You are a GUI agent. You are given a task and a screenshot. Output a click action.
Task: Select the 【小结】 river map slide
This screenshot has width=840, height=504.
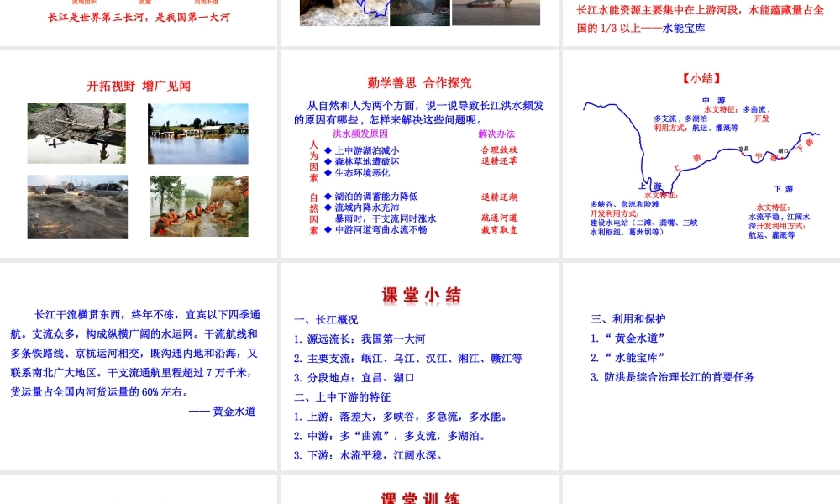(x=701, y=154)
